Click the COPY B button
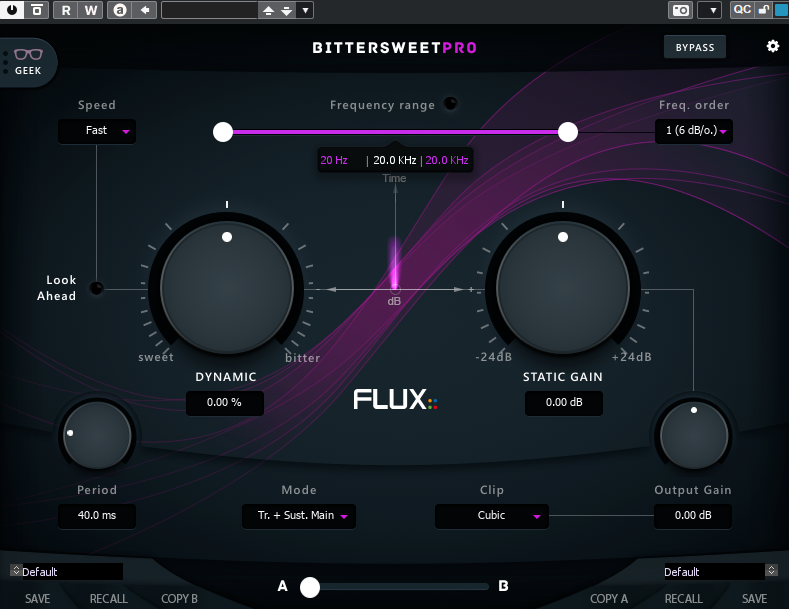Screen dimensions: 789x609 coord(179,598)
